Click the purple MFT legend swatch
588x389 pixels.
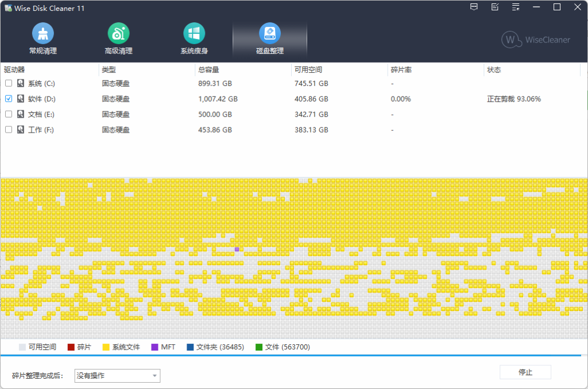[154, 347]
